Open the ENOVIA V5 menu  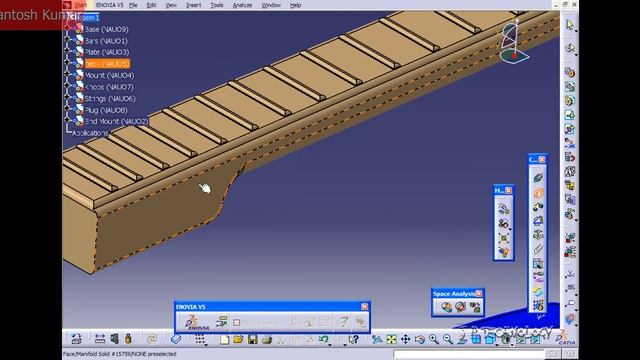coord(109,5)
